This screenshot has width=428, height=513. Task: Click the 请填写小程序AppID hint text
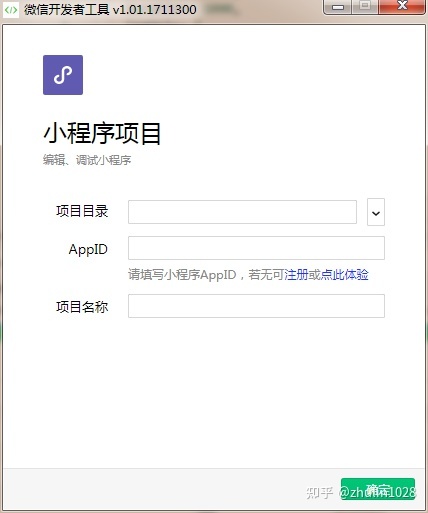182,275
